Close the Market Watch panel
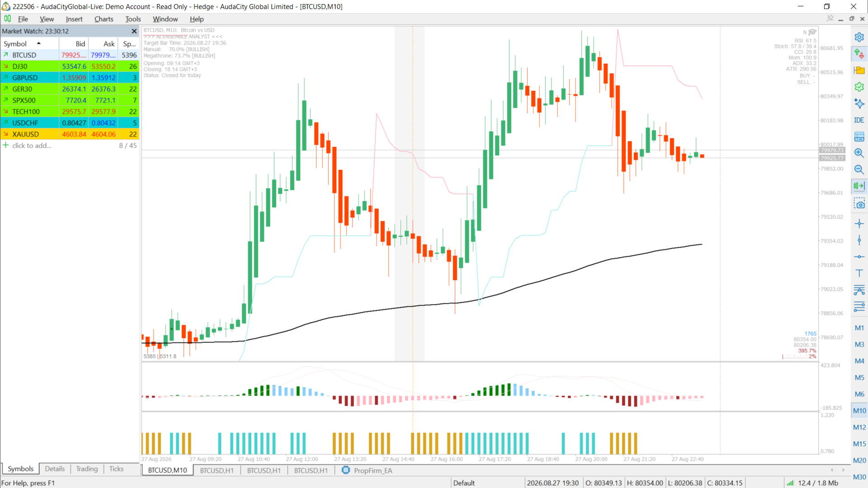This screenshot has height=488, width=868. point(134,31)
